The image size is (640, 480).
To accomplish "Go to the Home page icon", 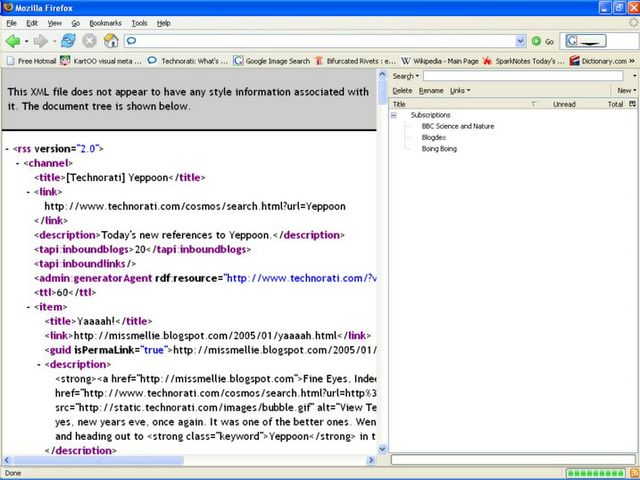I will click(110, 41).
